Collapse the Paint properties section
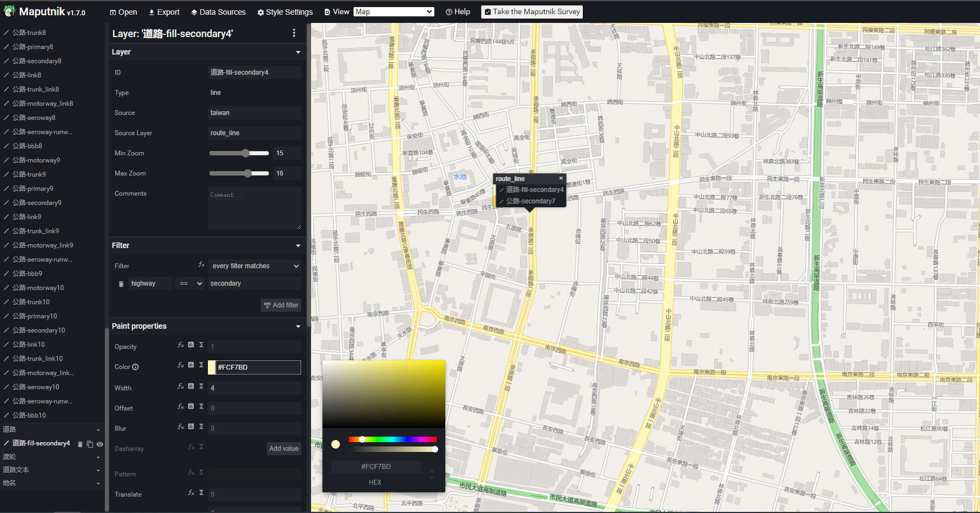This screenshot has height=513, width=980. coord(298,326)
